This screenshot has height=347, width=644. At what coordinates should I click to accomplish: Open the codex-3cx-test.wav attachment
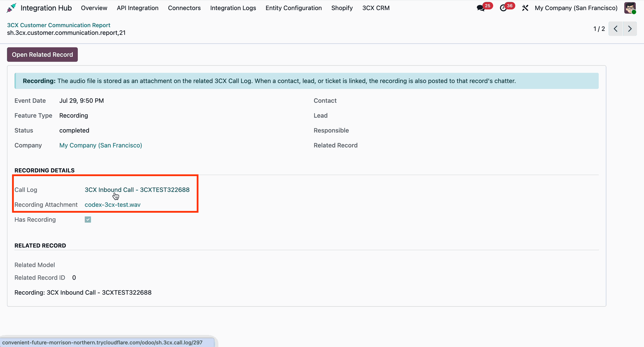pyautogui.click(x=112, y=205)
